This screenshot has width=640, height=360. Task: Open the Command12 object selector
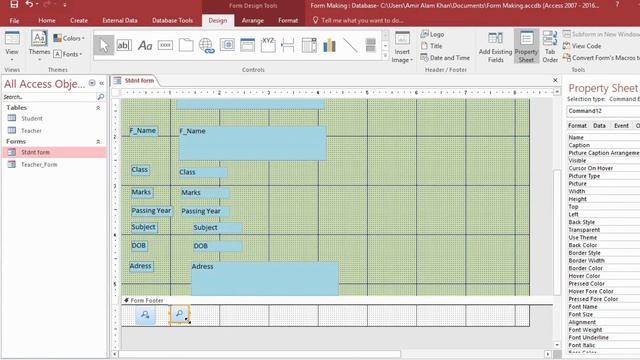pyautogui.click(x=603, y=111)
